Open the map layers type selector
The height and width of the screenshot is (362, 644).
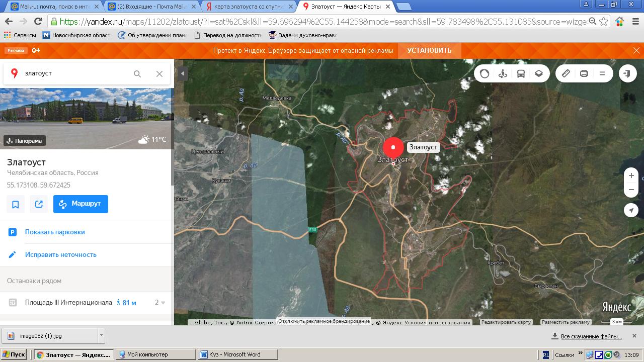pyautogui.click(x=539, y=73)
